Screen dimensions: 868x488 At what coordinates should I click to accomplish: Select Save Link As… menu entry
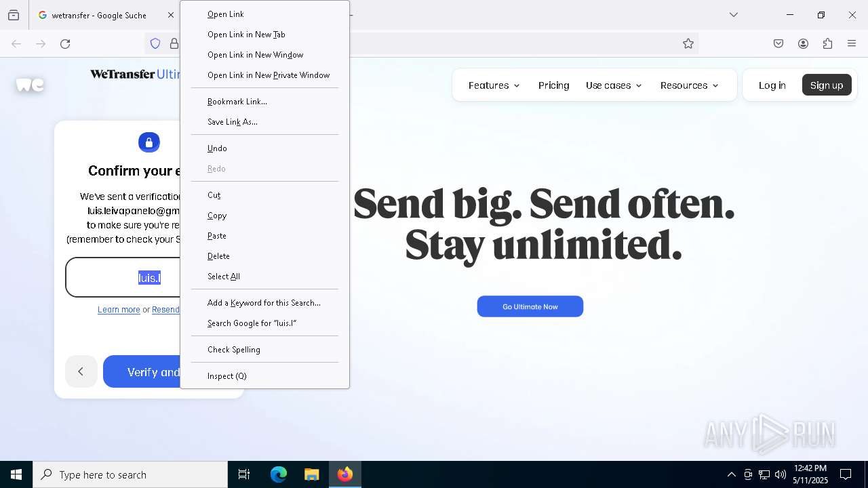[264, 122]
